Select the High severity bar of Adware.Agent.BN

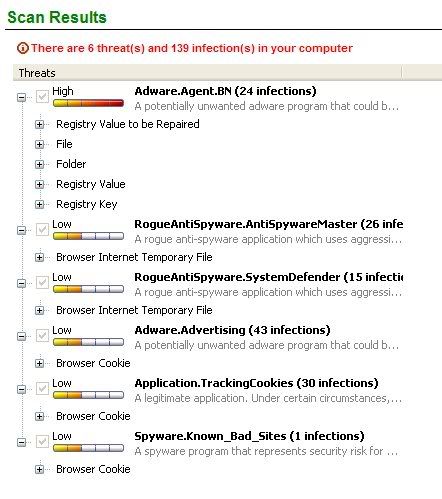pyautogui.click(x=88, y=103)
